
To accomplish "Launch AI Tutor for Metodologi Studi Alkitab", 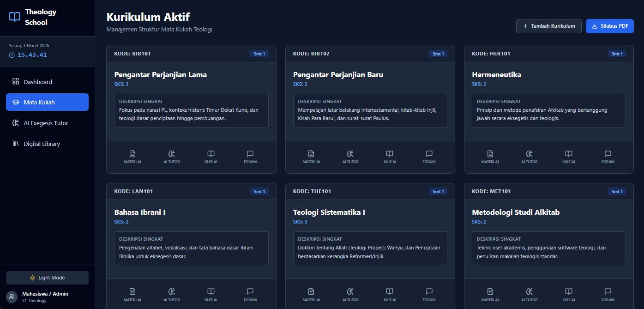I will [529, 295].
